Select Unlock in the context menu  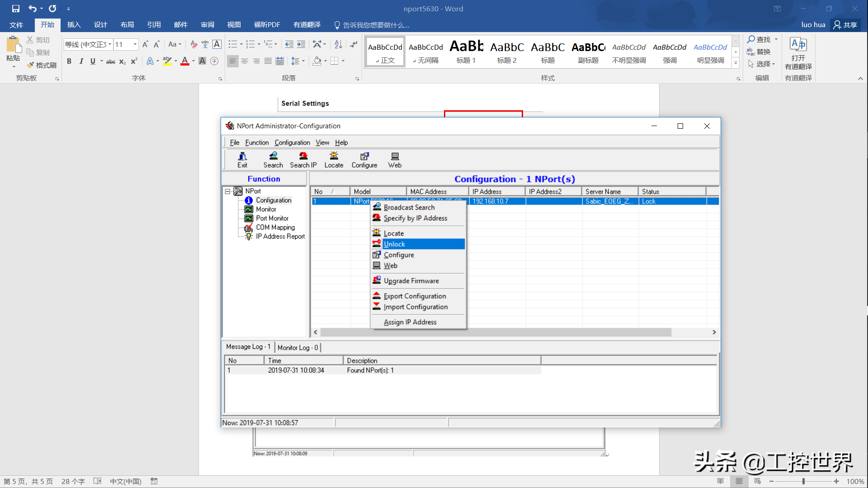coord(394,244)
